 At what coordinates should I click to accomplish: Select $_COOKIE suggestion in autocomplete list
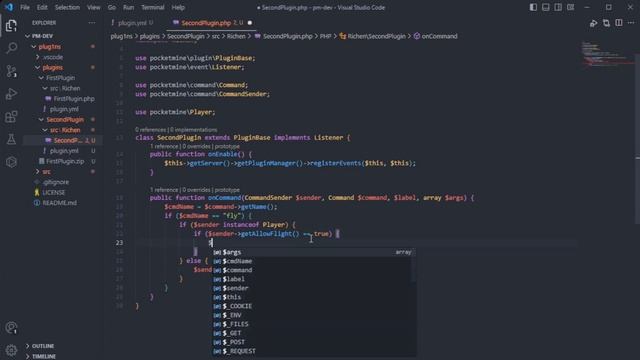pyautogui.click(x=314, y=306)
